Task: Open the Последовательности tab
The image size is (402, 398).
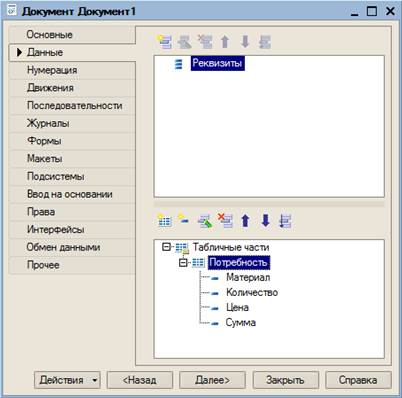Action: click(72, 105)
